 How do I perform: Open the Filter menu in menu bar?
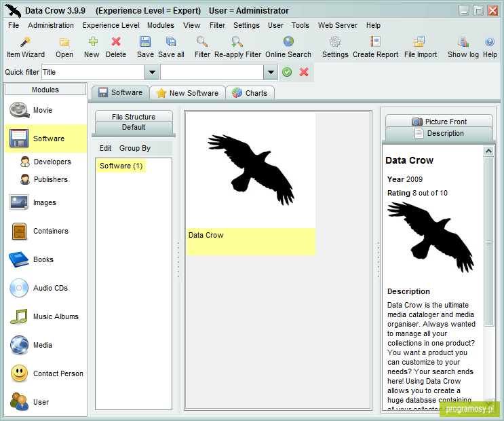pos(217,25)
